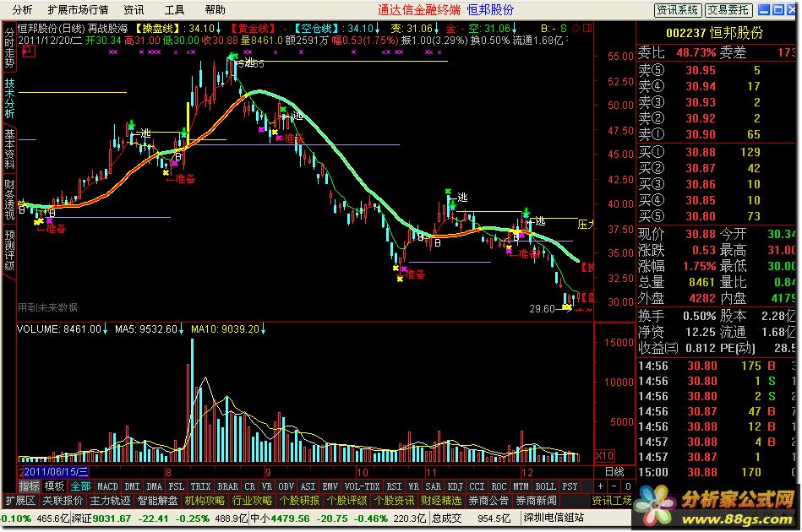Click the 0 reset button below chart
Image resolution: width=802 pixels, height=532 pixels.
[628, 486]
